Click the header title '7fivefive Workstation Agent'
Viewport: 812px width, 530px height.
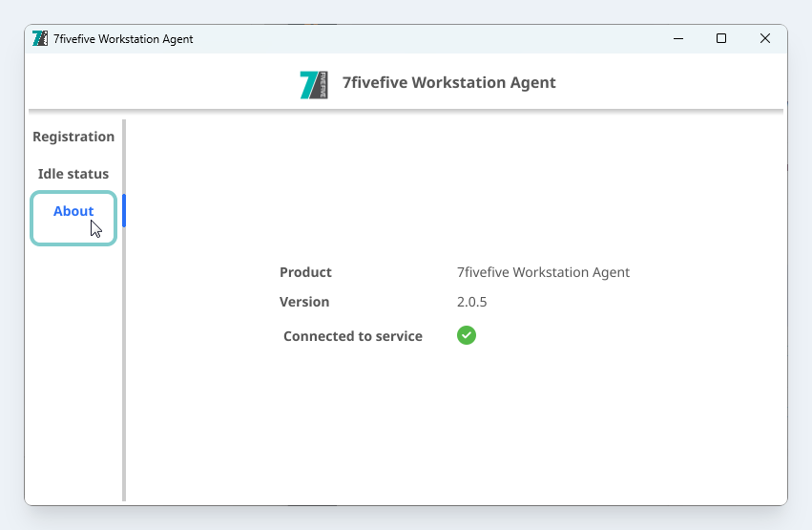coord(448,83)
